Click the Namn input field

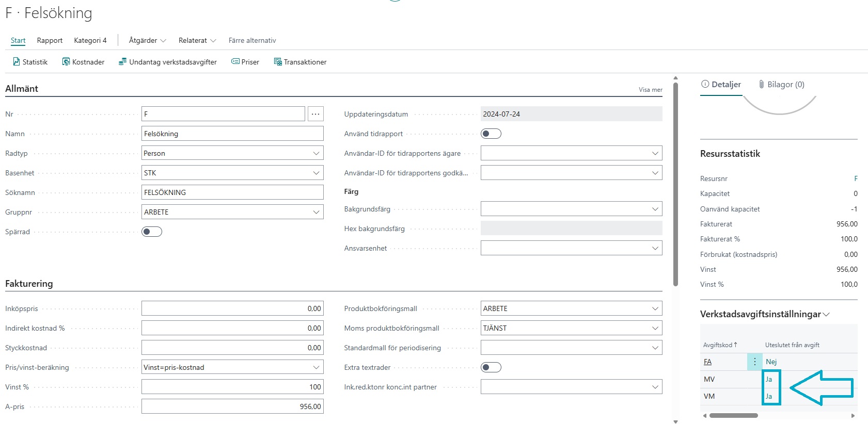tap(232, 134)
